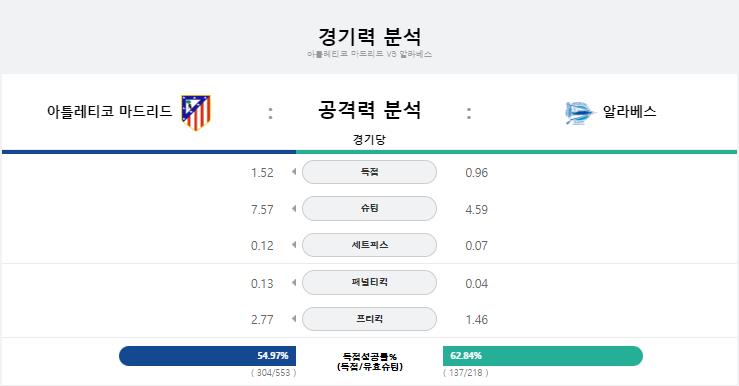739x386 pixels.
Task: Click the 공격력 분석 section heading
Action: pyautogui.click(x=369, y=110)
